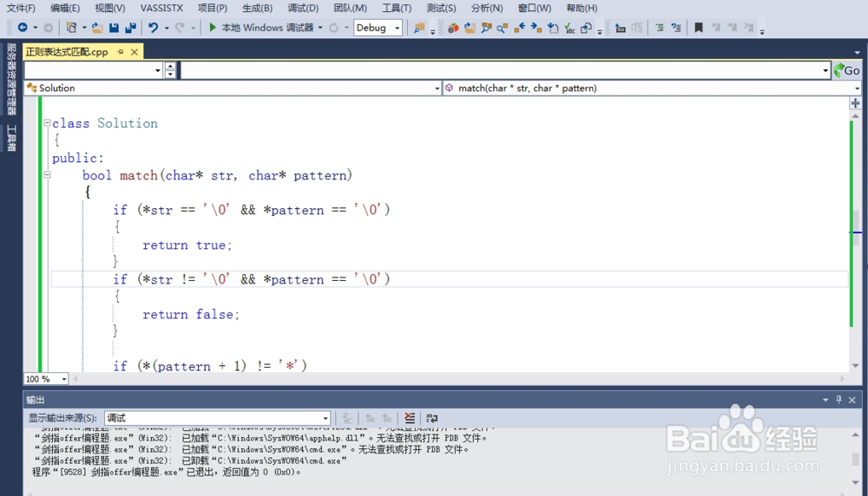Toggle a bookmark with bookmark icon

[699, 28]
